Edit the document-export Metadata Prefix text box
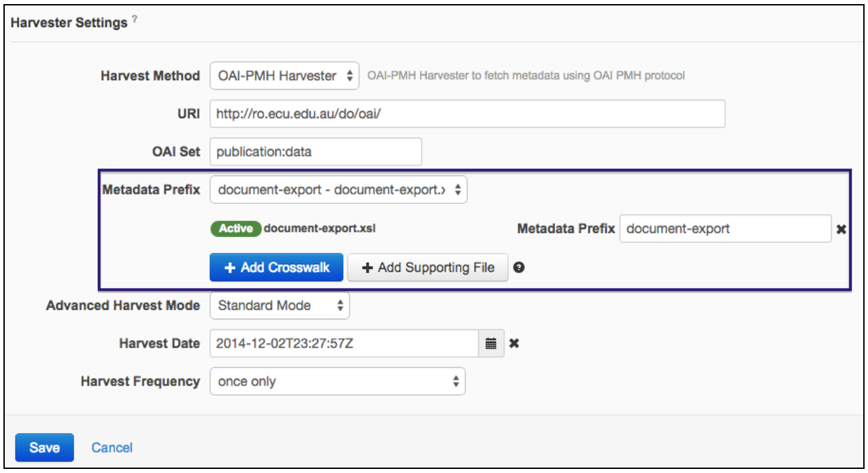The image size is (868, 473). [x=724, y=229]
